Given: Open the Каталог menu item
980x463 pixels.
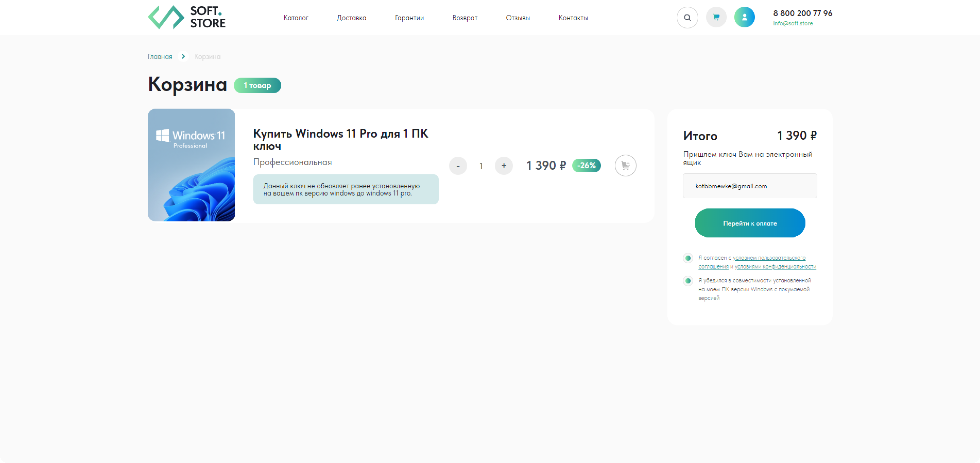Looking at the screenshot, I should click(x=296, y=18).
